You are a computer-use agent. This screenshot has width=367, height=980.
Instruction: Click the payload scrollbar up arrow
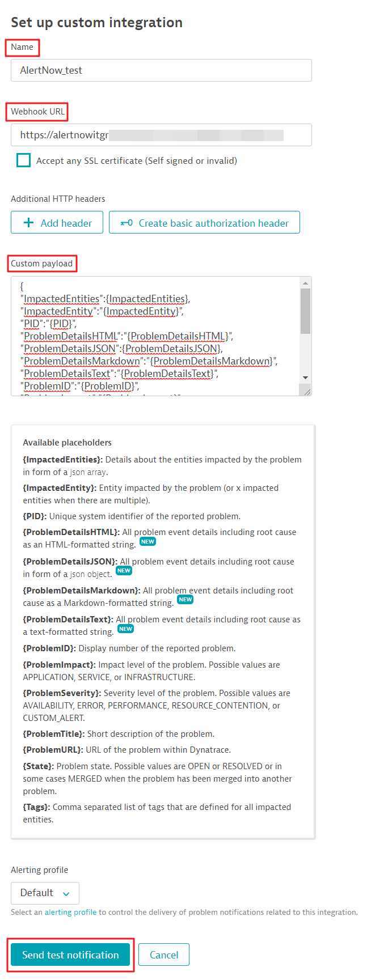pos(306,282)
